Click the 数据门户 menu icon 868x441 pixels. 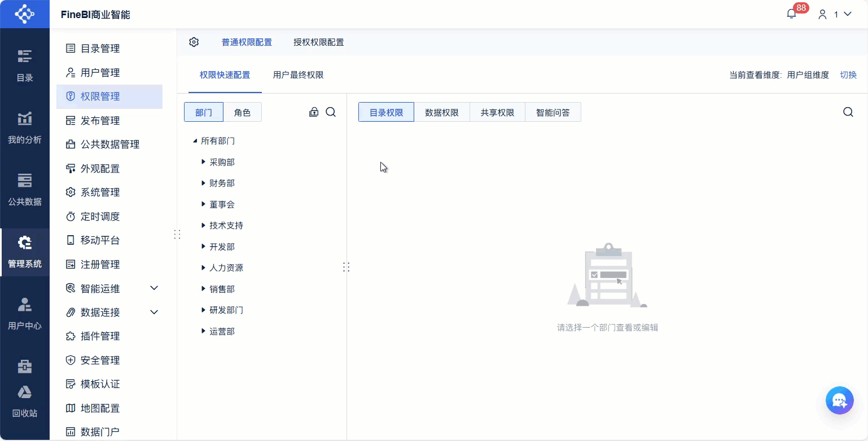[x=71, y=432]
